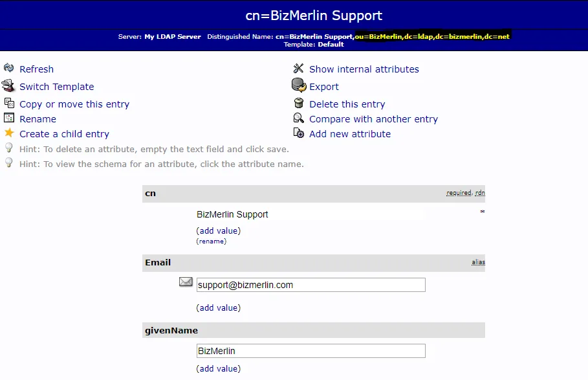This screenshot has height=380, width=588.
Task: Click the alias tag on the Email row
Action: 478,262
